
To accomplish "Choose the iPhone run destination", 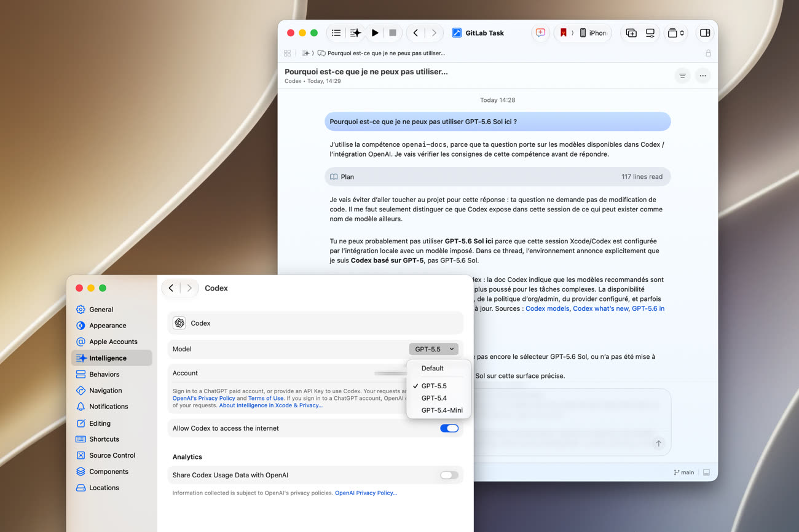I will click(593, 33).
